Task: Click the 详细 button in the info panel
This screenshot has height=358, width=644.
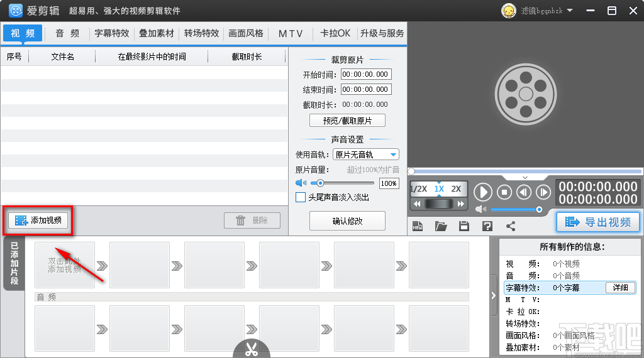Action: pos(620,288)
